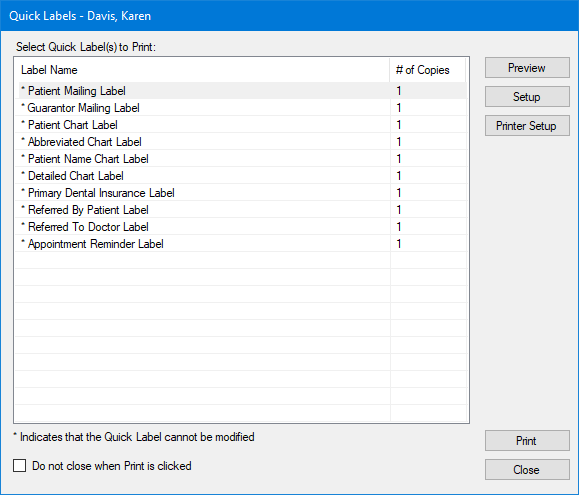The height and width of the screenshot is (495, 579).
Task: Click copies value for Guarantor Mailing Label
Action: pos(399,108)
